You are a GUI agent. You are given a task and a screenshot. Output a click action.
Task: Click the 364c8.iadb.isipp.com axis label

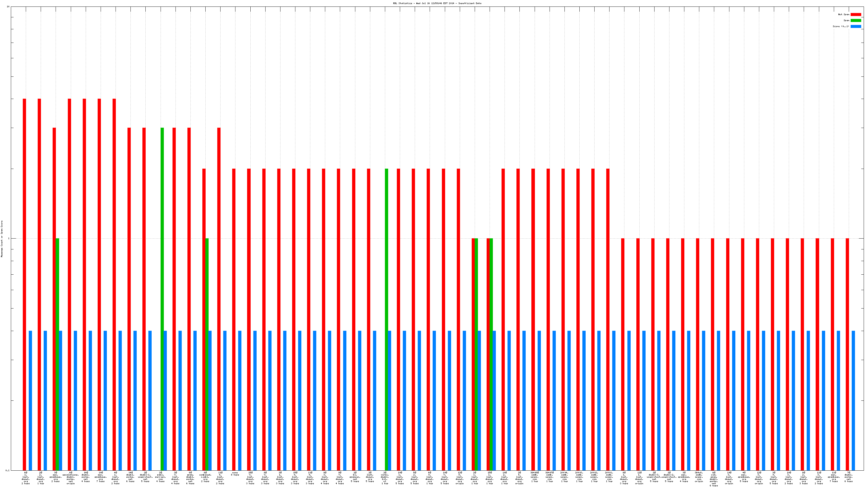pyautogui.click(x=699, y=477)
